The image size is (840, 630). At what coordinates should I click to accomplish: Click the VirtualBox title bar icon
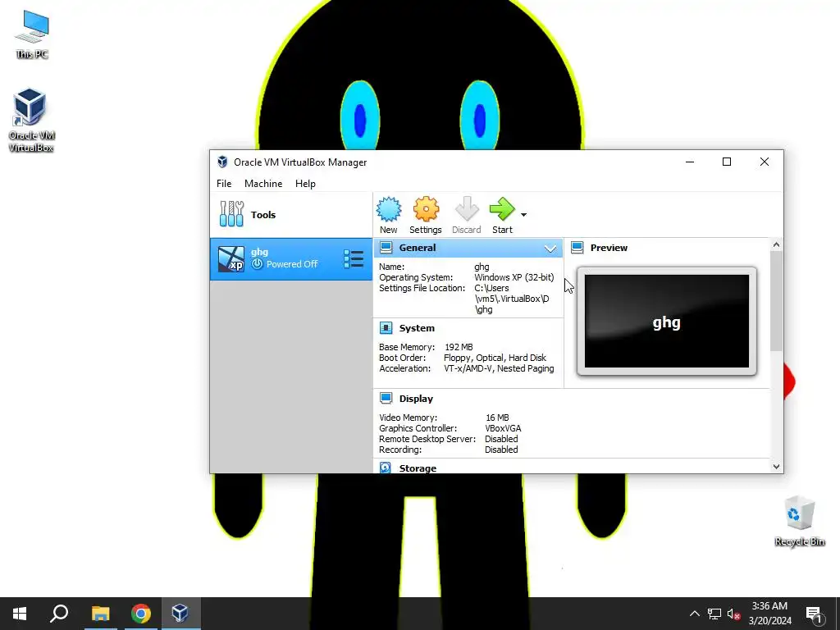(x=222, y=162)
